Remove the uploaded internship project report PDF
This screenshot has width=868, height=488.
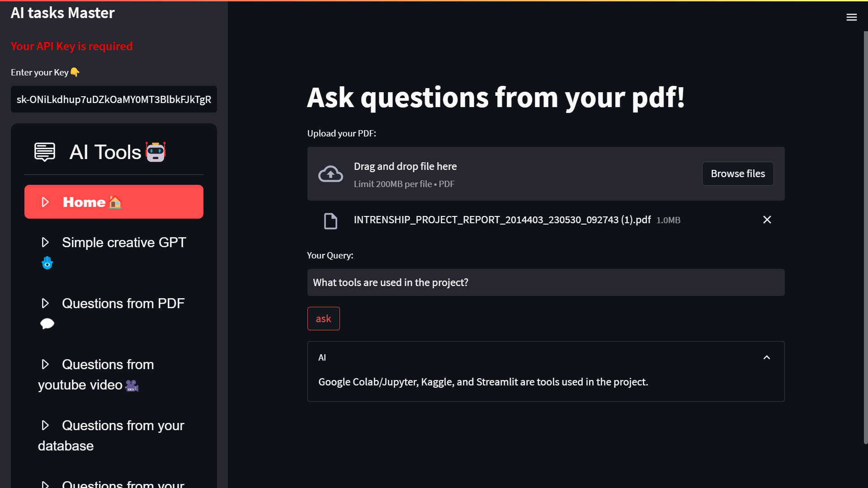point(767,220)
